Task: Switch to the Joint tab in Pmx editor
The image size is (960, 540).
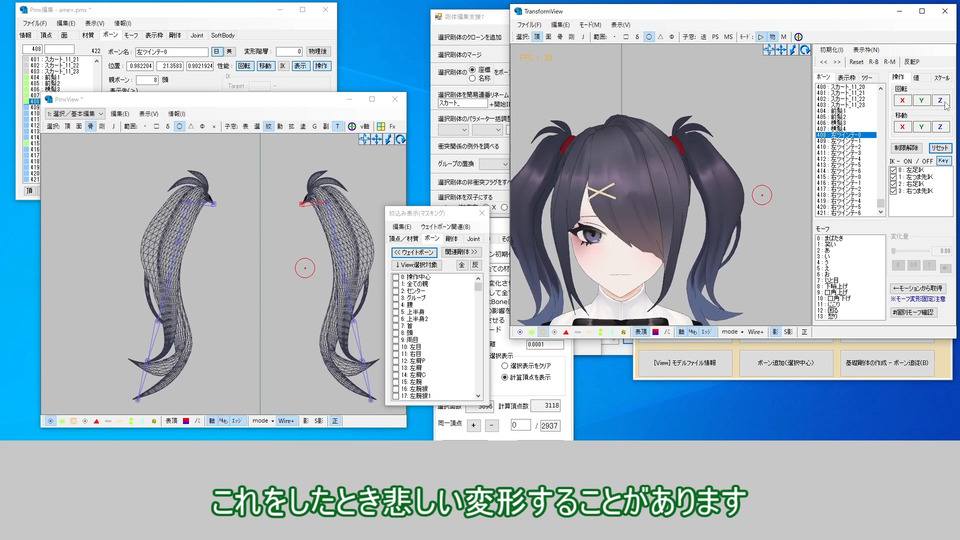Action: pyautogui.click(x=197, y=36)
